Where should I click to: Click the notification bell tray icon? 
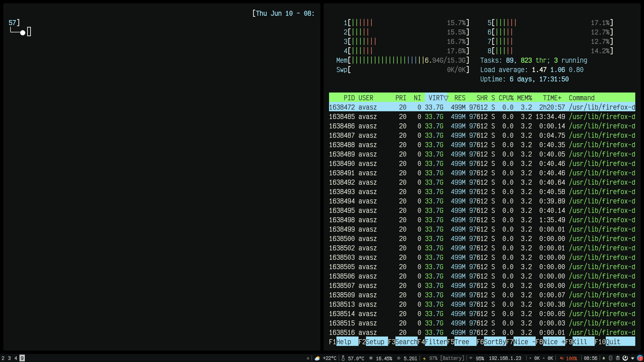click(604, 358)
